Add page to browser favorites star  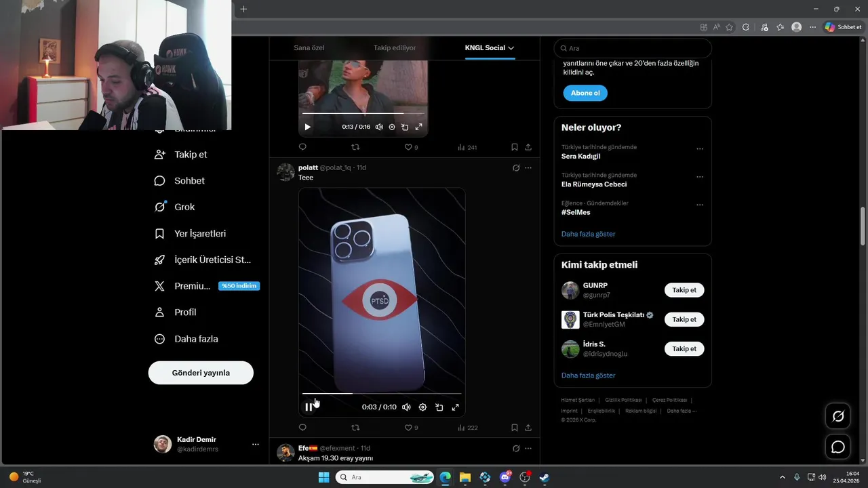coord(730,27)
